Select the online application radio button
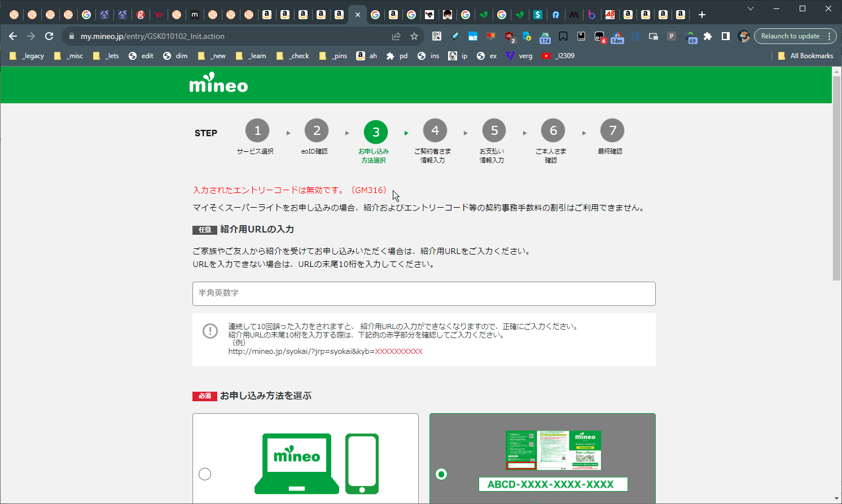 [205, 474]
